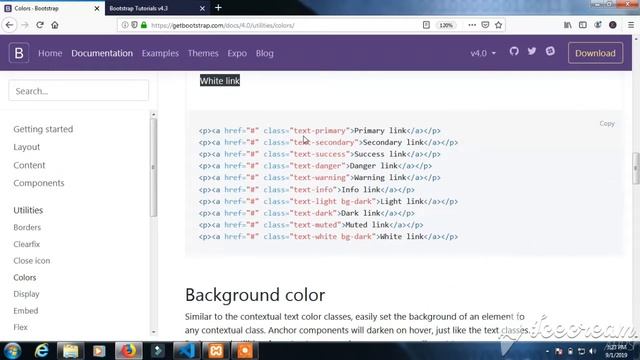Screen dimensions: 640x360
Task: Open the Twitter icon link
Action: 532,51
